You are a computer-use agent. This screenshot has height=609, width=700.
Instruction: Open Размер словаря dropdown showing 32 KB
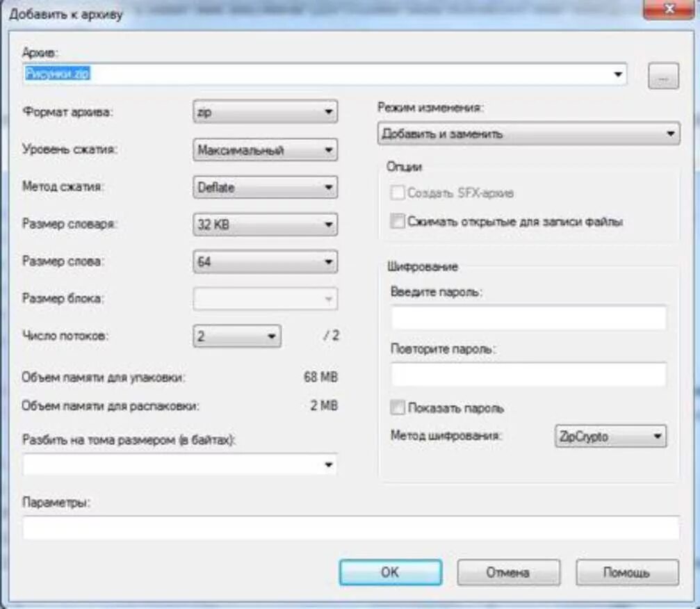(265, 224)
